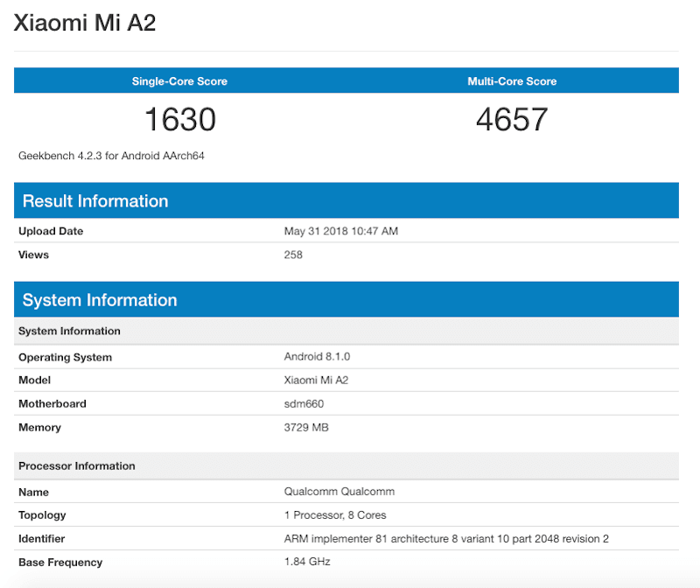Click the Upload Date label
Screen dimensions: 700x588
(x=51, y=231)
